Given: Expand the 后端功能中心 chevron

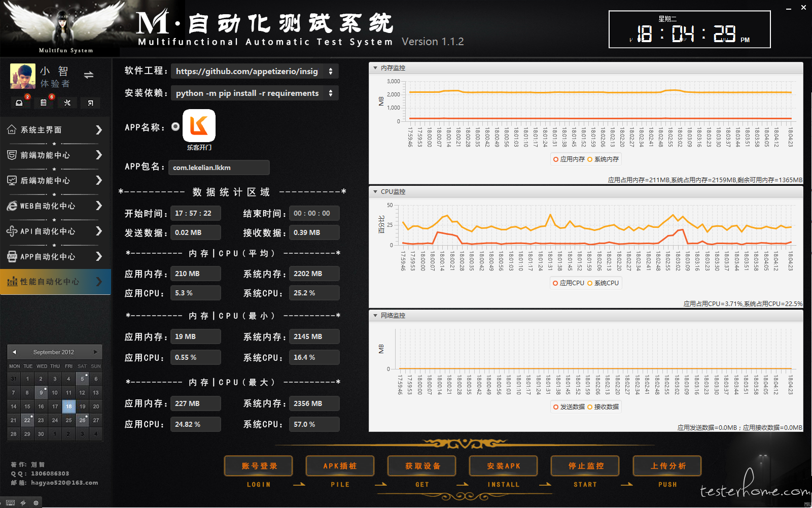Looking at the screenshot, I should pos(99,181).
